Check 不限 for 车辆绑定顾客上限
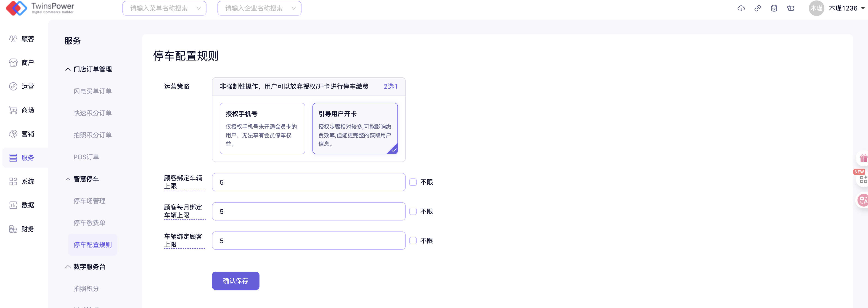 click(413, 241)
